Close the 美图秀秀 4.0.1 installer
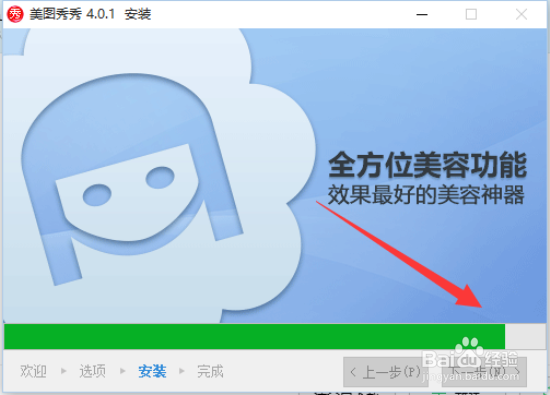The height and width of the screenshot is (395, 550). click(521, 15)
